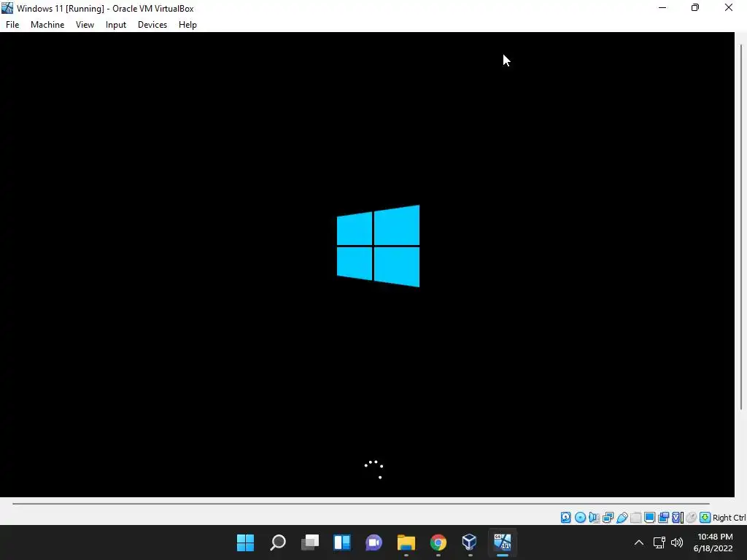747x560 pixels.
Task: Open Google Chrome from the taskbar
Action: pos(438,542)
